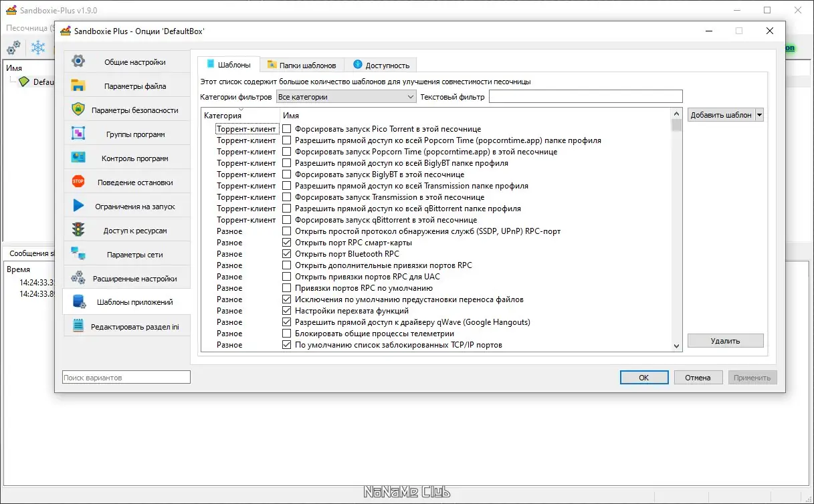Toggle По умолчанию список заблокированных TCP/IP портов
814x504 pixels.
(x=287, y=345)
